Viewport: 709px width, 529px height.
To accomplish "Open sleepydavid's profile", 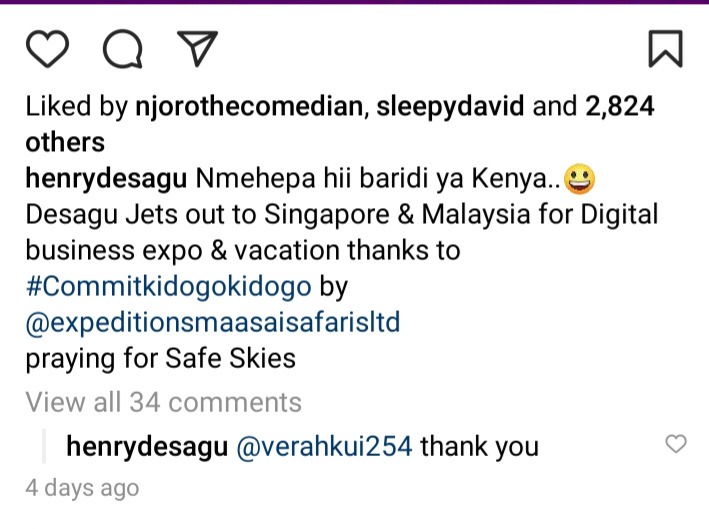I will (x=450, y=107).
